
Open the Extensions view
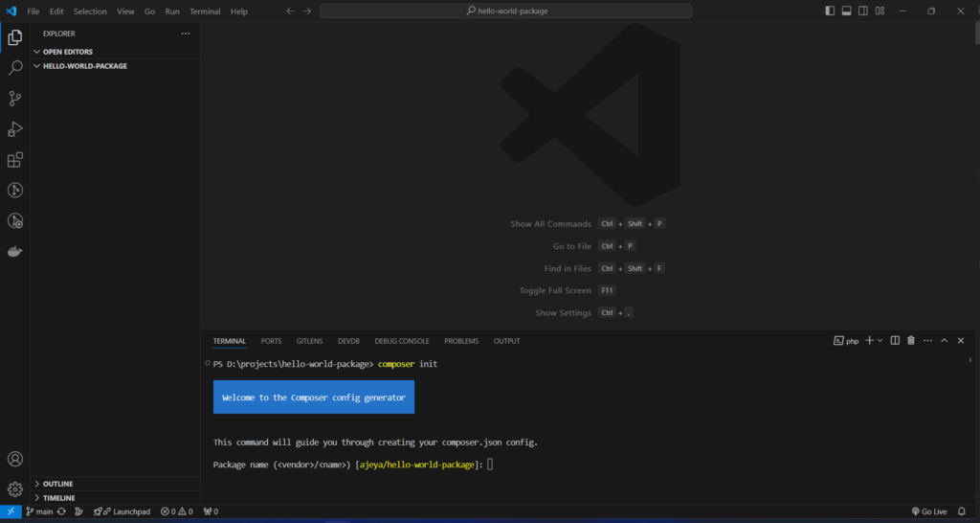click(x=15, y=160)
